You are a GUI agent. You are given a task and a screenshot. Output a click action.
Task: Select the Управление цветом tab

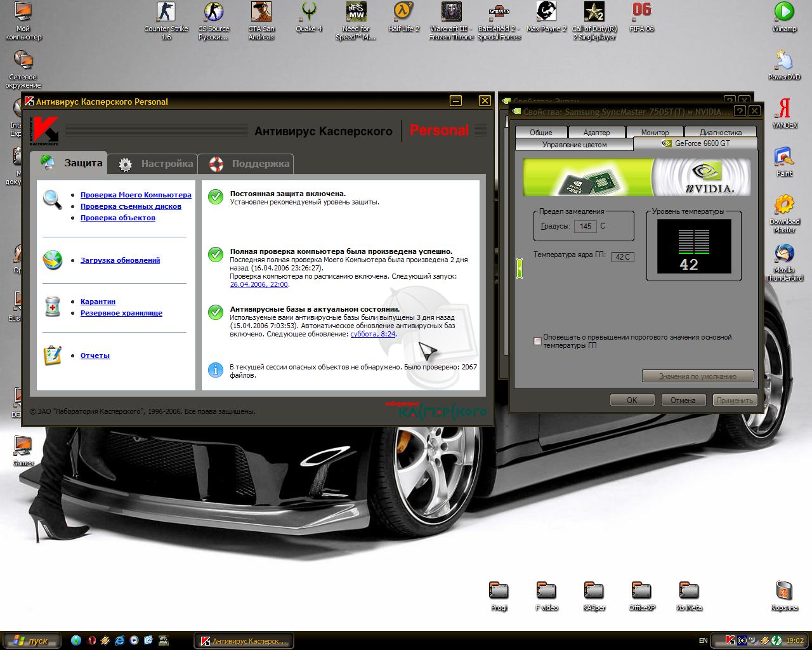[574, 145]
